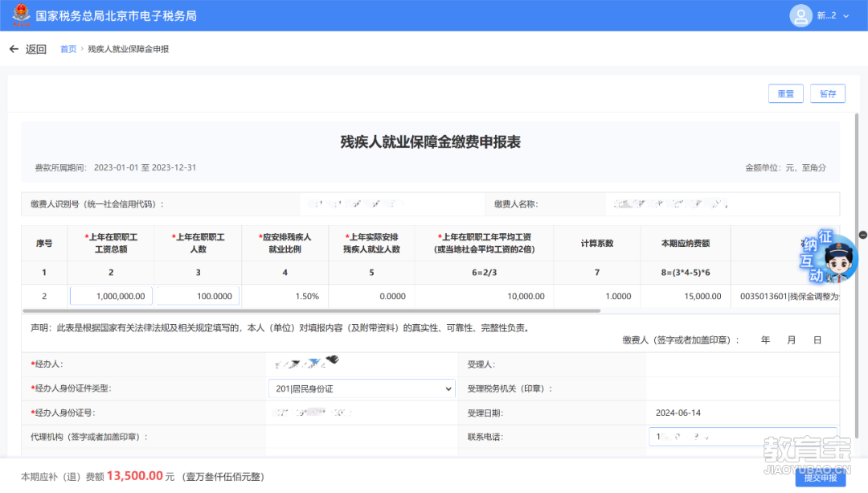Click the 联系电话 input field

743,437
